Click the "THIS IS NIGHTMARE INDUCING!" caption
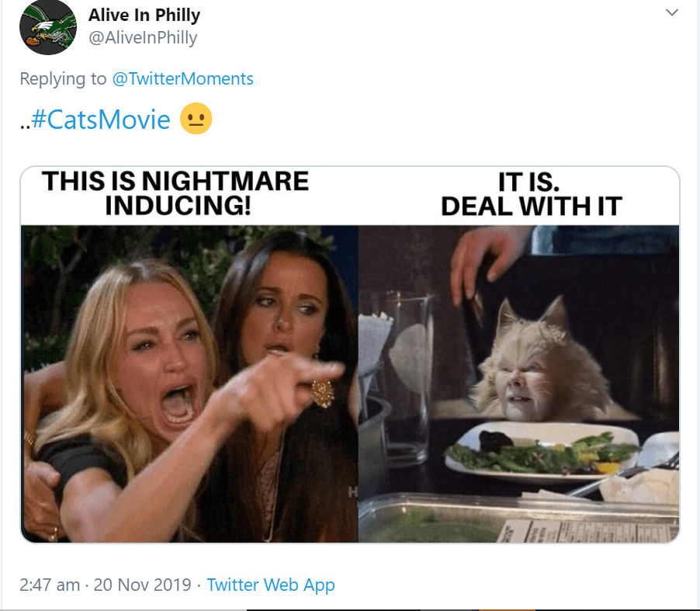The width and height of the screenshot is (700, 611). pyautogui.click(x=175, y=193)
